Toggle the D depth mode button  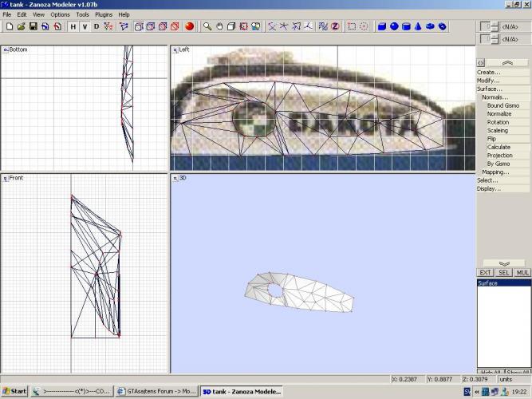point(97,26)
